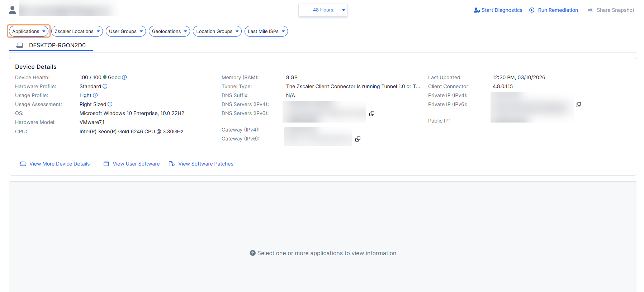The image size is (644, 292).
Task: Click the user profile icon
Action: coord(13,10)
